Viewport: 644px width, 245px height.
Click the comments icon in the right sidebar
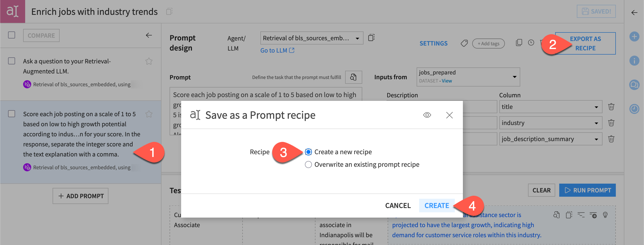(x=634, y=85)
